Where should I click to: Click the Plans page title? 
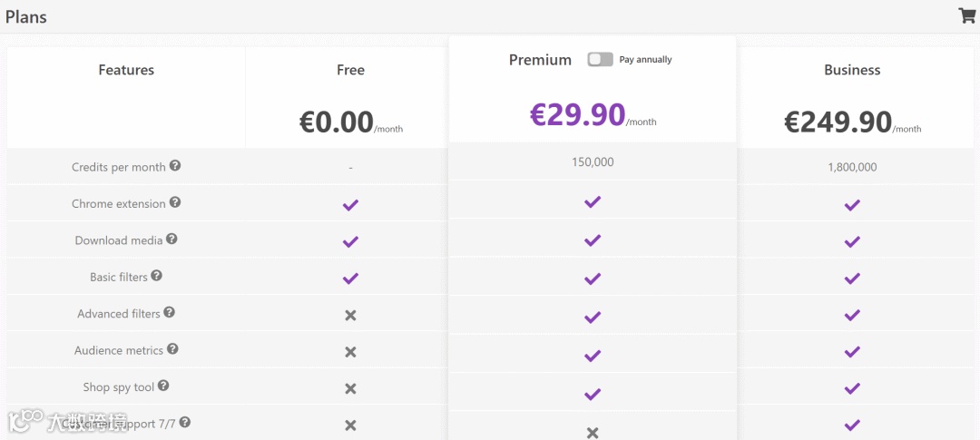point(26,17)
